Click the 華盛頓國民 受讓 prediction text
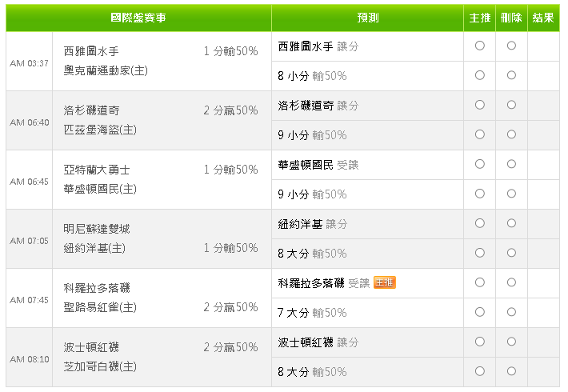Viewport: 568px width, 392px height. pos(318,165)
